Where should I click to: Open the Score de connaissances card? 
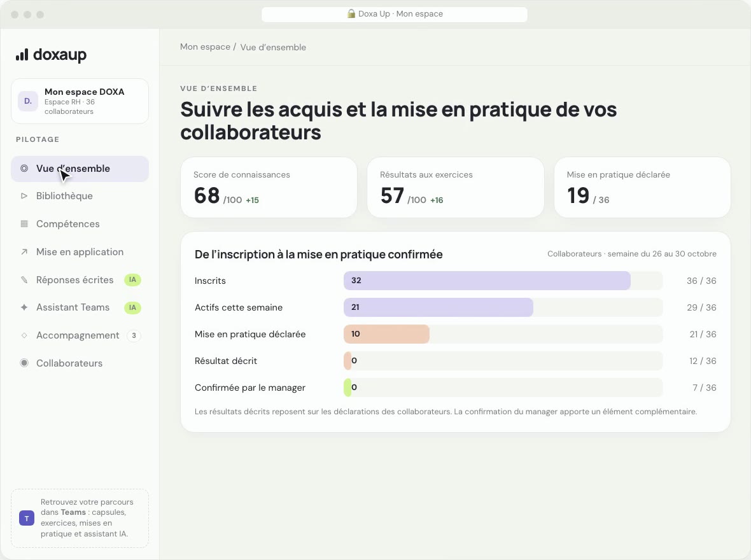269,187
